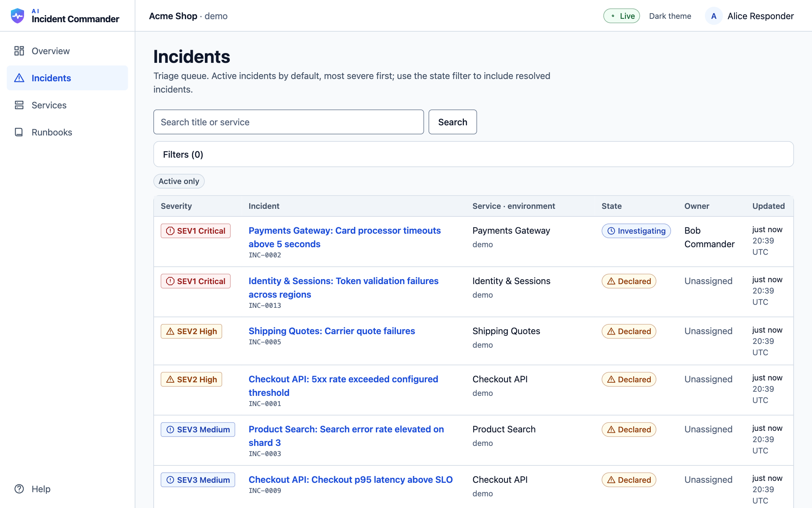812x508 pixels.
Task: Click the Declared badge for Product Search
Action: click(629, 429)
